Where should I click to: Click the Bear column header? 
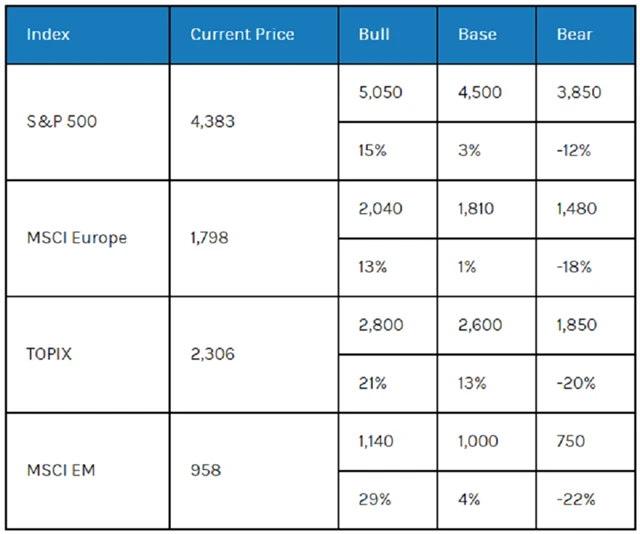[x=574, y=35]
